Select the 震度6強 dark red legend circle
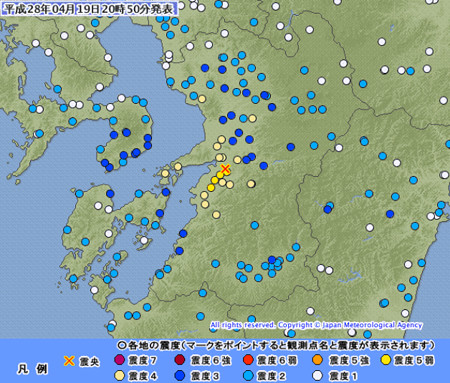Screen dimensions: 450x383 pyautogui.click(x=180, y=360)
